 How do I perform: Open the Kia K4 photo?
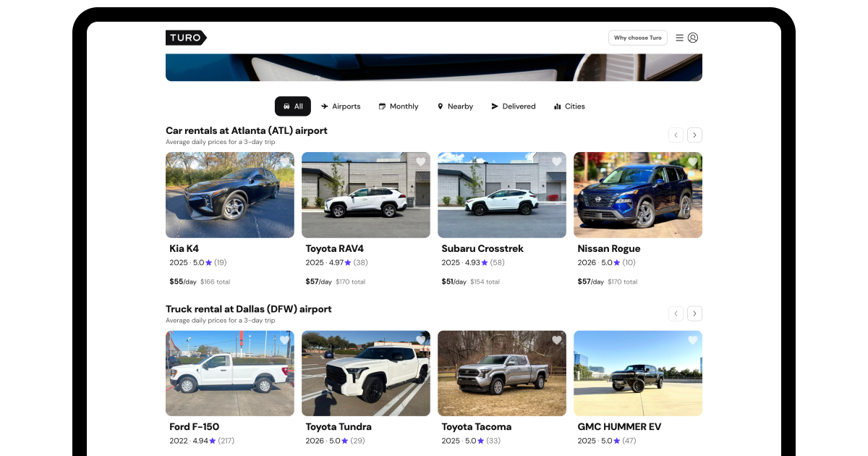click(x=230, y=195)
